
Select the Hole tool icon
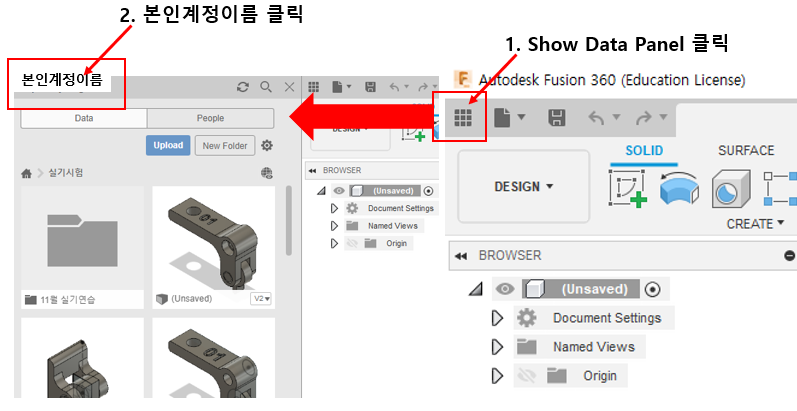click(x=731, y=188)
